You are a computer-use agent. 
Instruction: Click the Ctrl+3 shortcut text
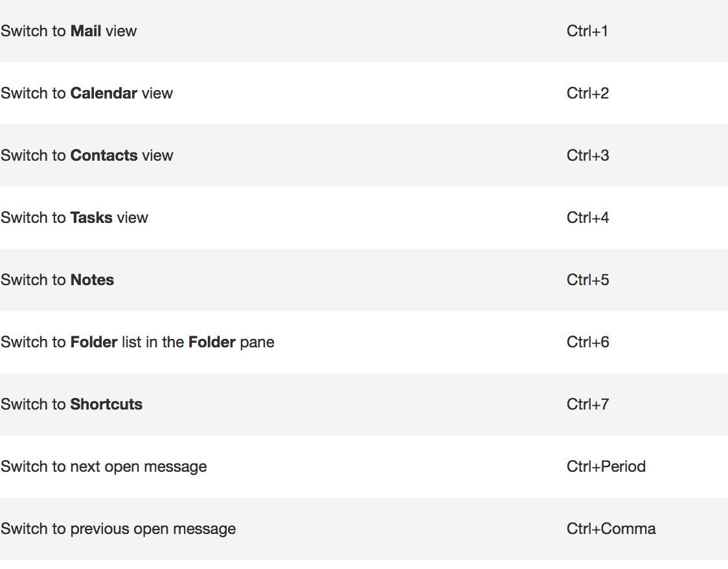[588, 156]
